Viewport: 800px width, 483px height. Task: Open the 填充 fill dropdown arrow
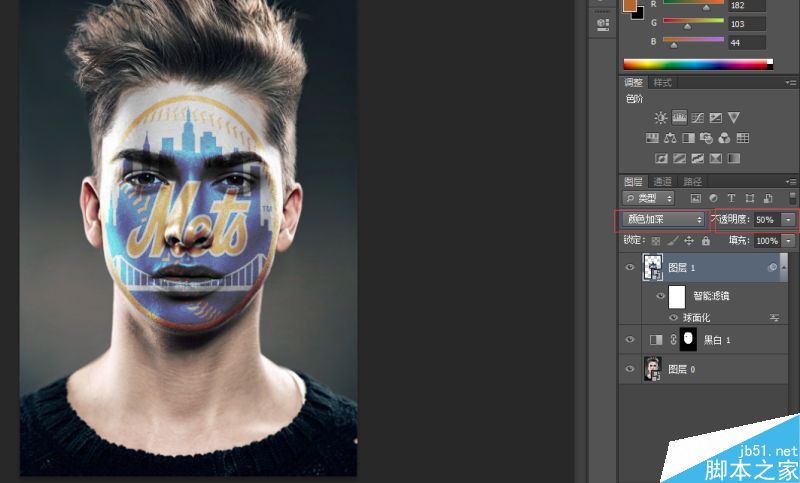coord(789,241)
